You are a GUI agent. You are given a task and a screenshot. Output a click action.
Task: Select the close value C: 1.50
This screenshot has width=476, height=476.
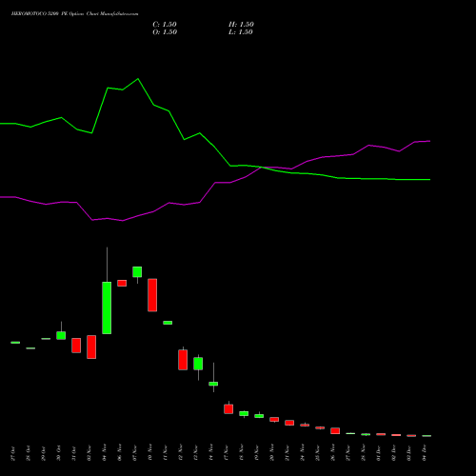165,25
